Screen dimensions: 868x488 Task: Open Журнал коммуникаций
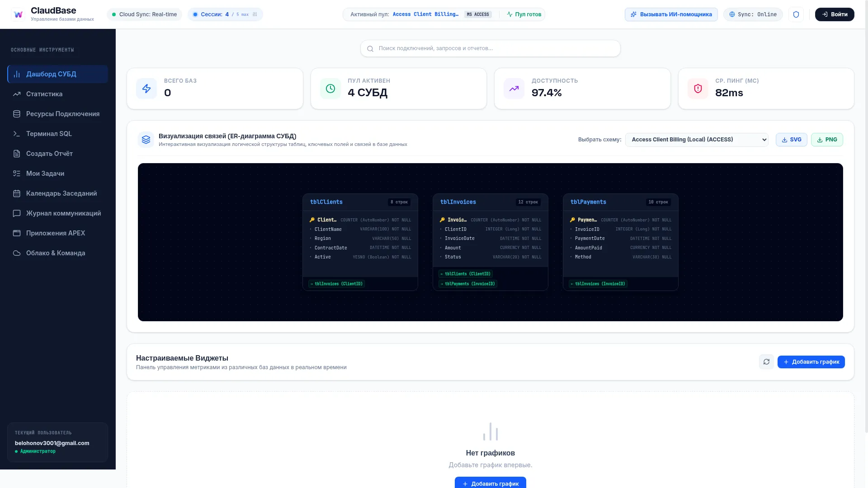(x=57, y=213)
